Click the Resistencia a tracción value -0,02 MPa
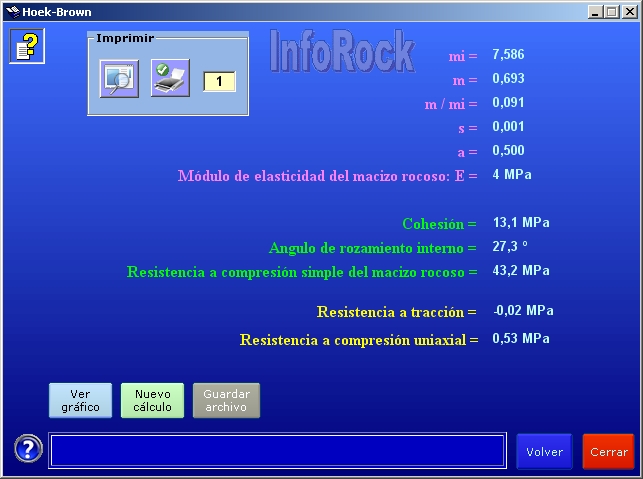 pyautogui.click(x=523, y=311)
